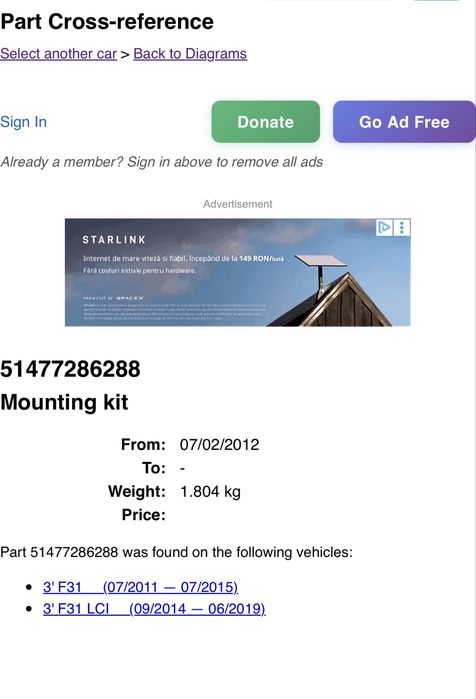Open the 3' F31 LCI (09/2014 — 06/2019) link
Screen dimensions: 476x699
point(154,609)
